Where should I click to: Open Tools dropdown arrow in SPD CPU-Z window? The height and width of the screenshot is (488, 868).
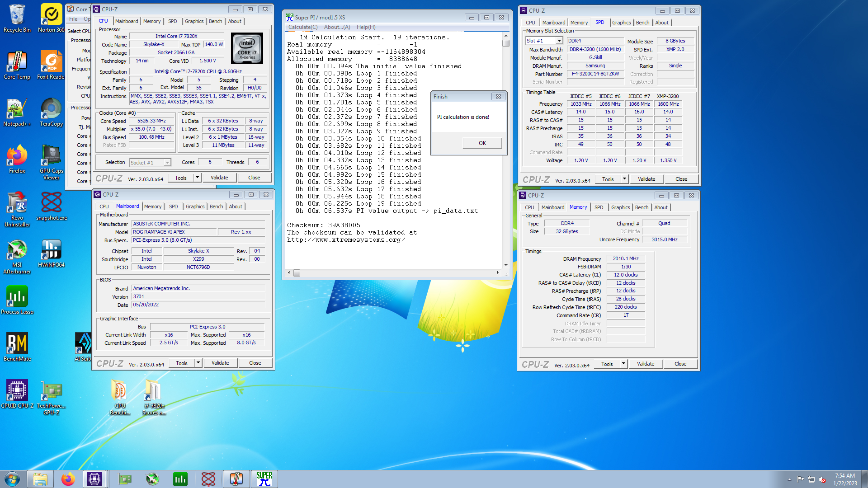pyautogui.click(x=625, y=179)
